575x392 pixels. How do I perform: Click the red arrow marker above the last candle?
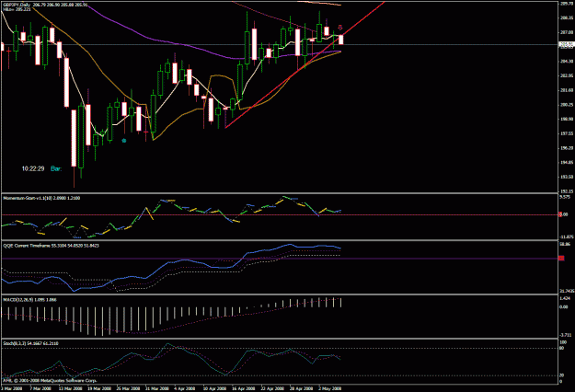(339, 28)
